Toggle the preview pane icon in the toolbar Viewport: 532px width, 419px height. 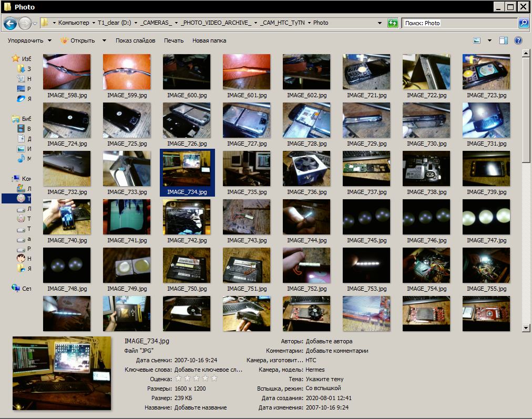point(504,40)
